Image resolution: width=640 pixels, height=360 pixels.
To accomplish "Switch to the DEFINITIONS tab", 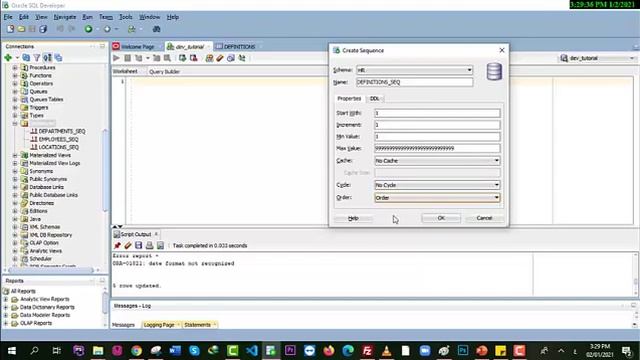I will click(239, 47).
